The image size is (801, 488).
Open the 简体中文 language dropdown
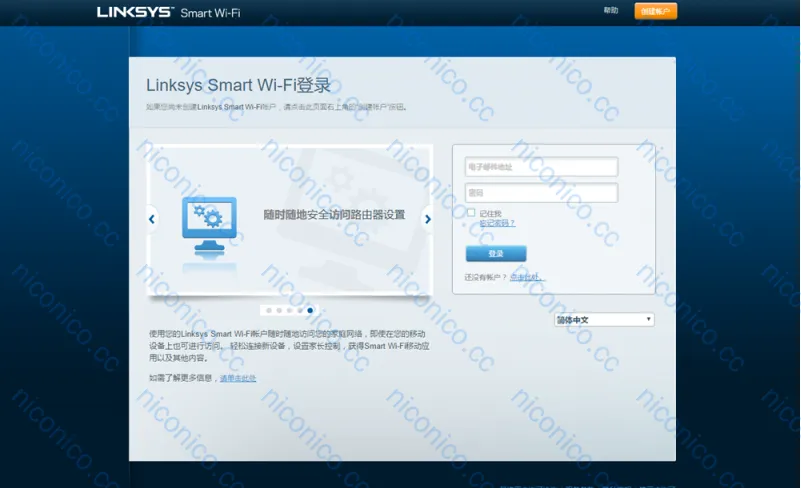(604, 320)
